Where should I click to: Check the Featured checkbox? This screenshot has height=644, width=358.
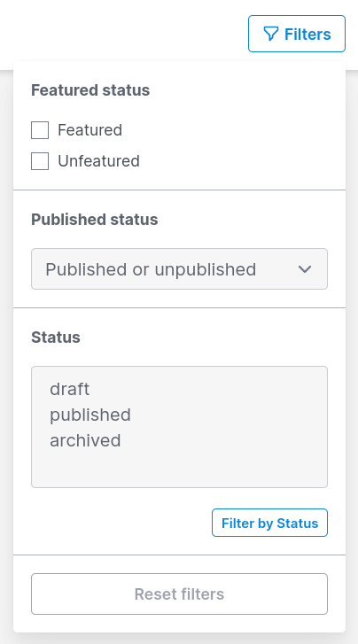point(40,130)
